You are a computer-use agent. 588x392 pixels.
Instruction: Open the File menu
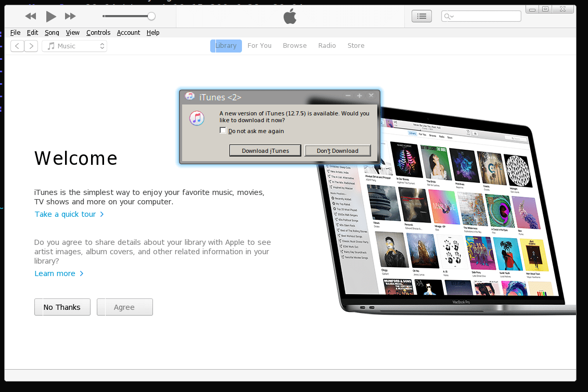tap(15, 32)
